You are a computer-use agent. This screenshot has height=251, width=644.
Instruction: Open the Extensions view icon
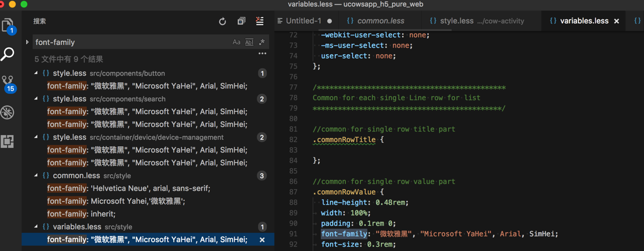click(x=8, y=142)
